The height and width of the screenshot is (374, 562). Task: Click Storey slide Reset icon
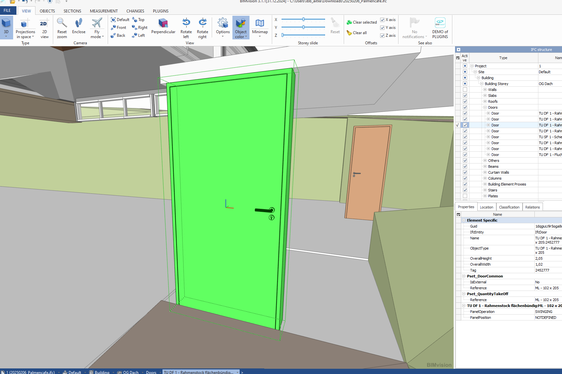pyautogui.click(x=335, y=26)
